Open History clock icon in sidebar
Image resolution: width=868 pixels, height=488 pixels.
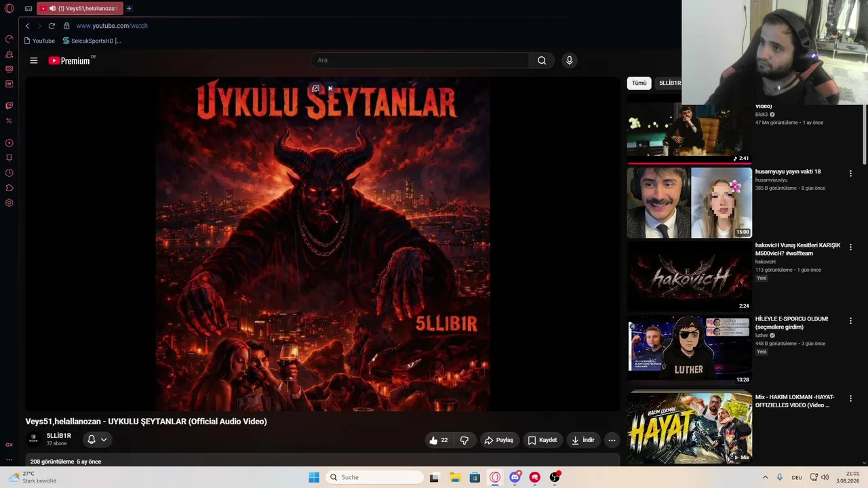pos(9,173)
